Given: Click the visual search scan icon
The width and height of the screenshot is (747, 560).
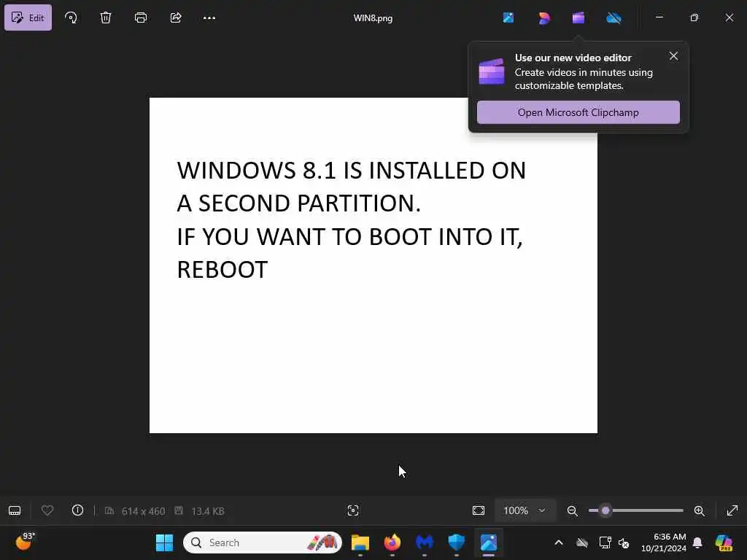Looking at the screenshot, I should click(353, 510).
